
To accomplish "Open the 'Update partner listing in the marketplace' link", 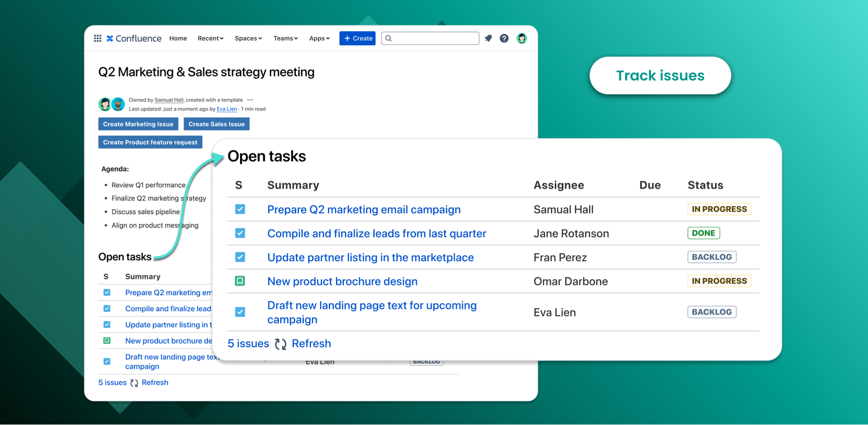I will click(x=370, y=257).
